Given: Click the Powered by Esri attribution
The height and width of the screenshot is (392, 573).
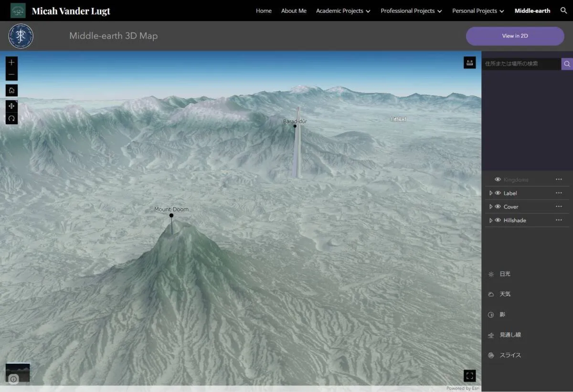Looking at the screenshot, I should [x=463, y=388].
